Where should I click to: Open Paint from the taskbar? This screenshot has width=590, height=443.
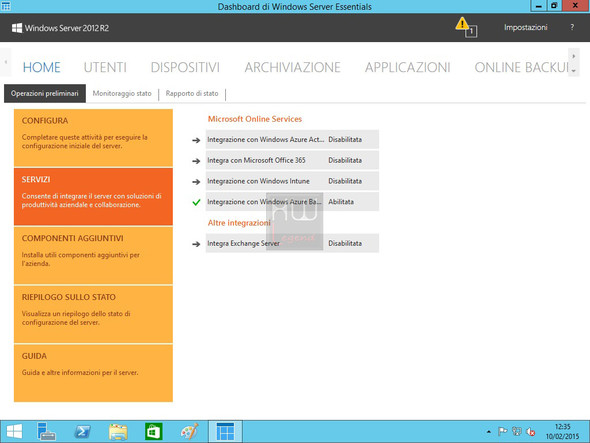(189, 431)
